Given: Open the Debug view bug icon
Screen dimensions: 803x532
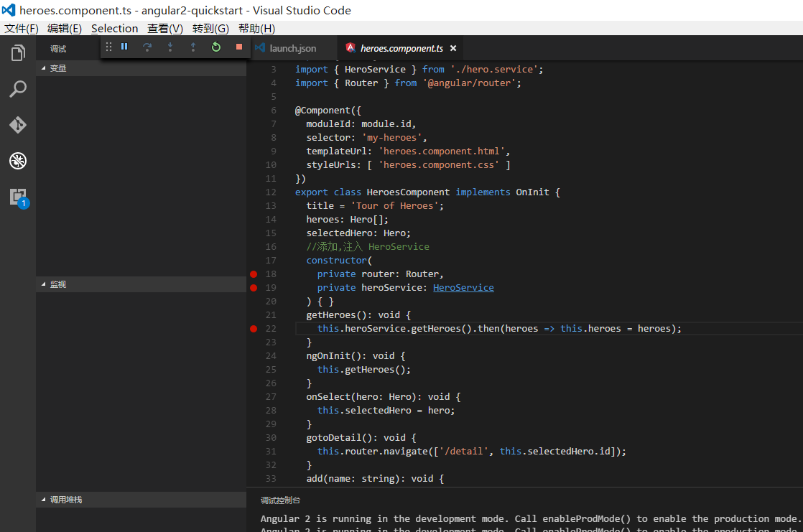Looking at the screenshot, I should pos(18,161).
